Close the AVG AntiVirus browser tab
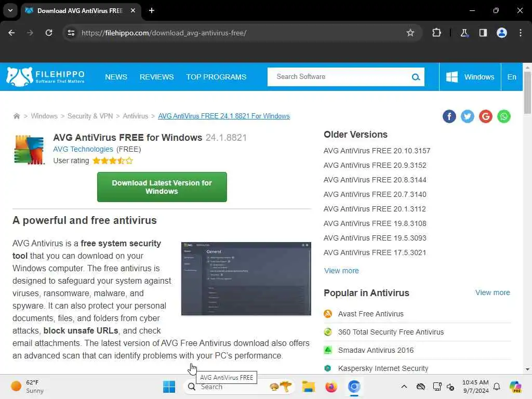The height and width of the screenshot is (399, 532). point(133,10)
